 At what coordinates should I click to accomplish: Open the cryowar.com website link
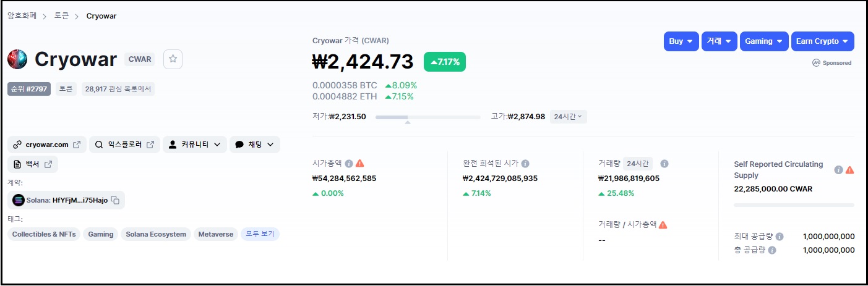point(47,145)
